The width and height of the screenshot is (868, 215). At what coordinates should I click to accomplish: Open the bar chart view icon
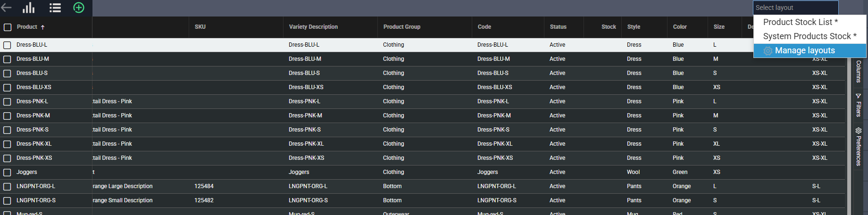pos(29,8)
